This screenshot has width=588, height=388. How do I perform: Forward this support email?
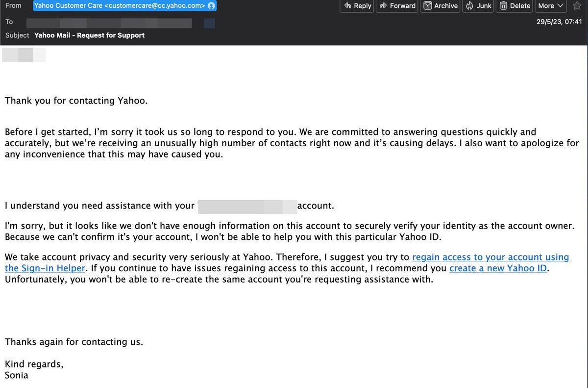397,6
